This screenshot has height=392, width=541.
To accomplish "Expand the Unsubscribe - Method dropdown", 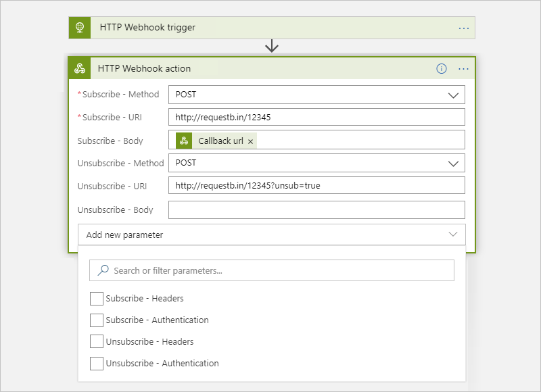I will point(453,163).
